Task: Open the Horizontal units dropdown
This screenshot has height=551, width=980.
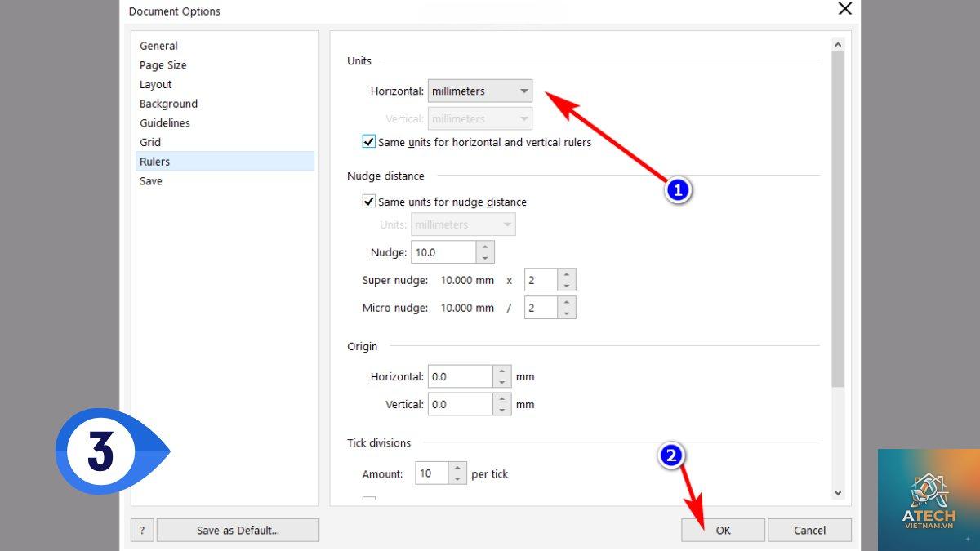Action: 480,91
